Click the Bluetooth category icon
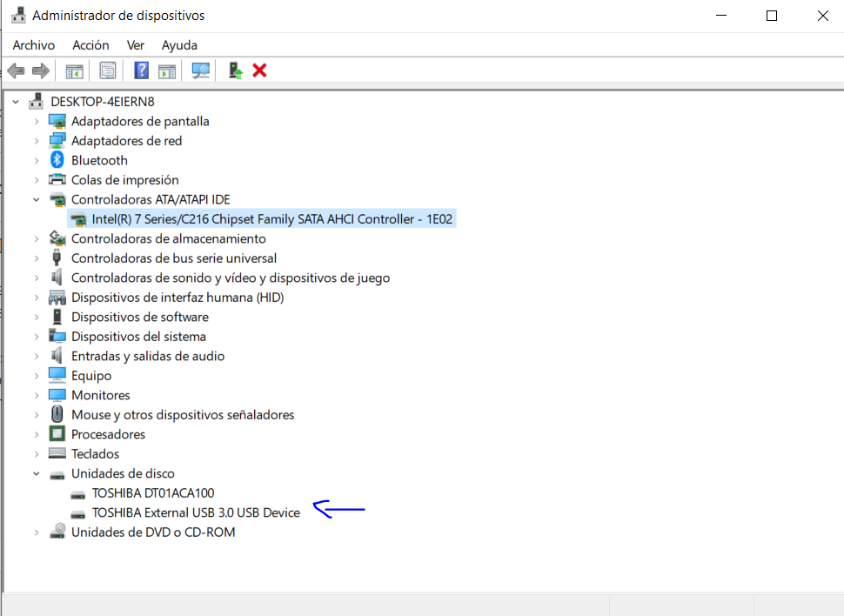 point(57,160)
